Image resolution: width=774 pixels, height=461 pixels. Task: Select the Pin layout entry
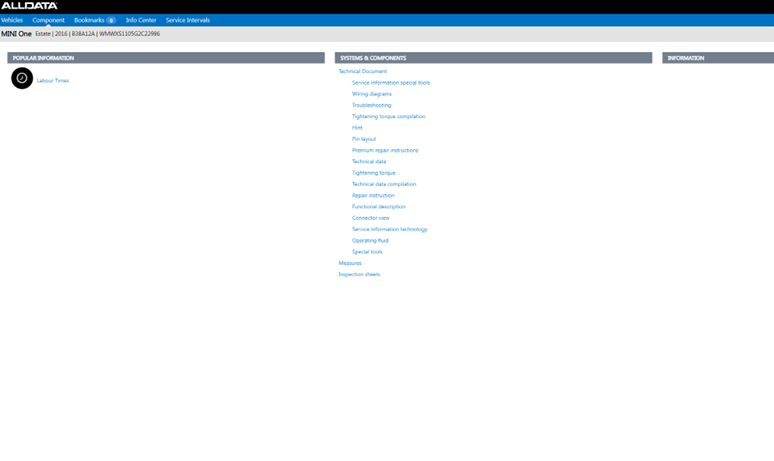364,139
